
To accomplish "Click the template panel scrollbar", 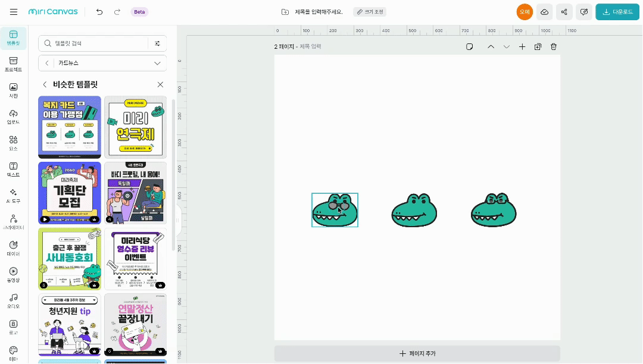I will point(173,175).
